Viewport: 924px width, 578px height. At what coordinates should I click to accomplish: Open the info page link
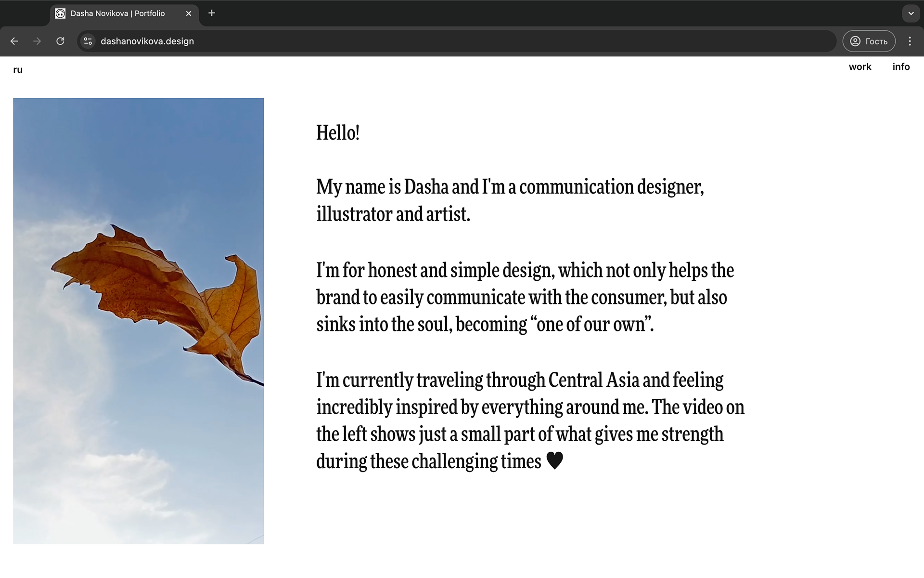click(x=901, y=67)
